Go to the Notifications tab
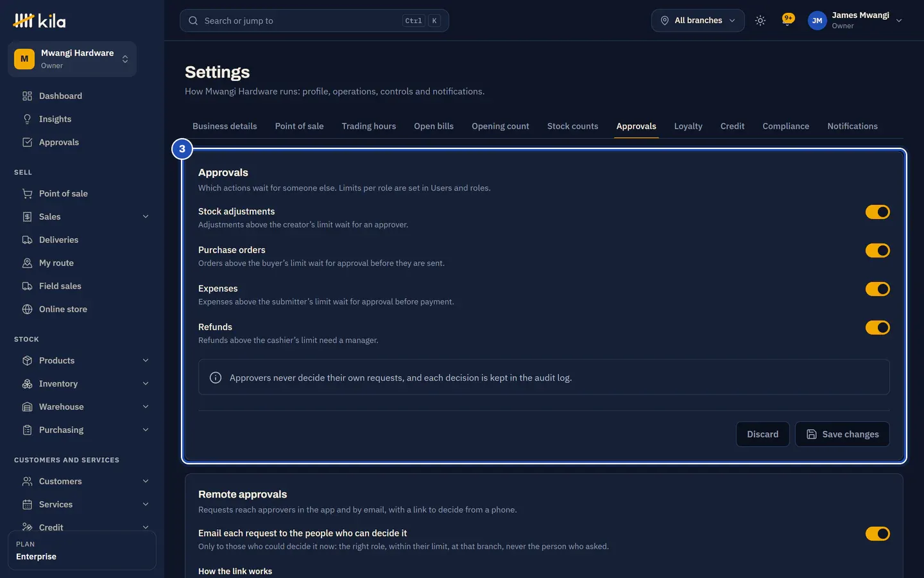The image size is (924, 578). click(x=852, y=127)
